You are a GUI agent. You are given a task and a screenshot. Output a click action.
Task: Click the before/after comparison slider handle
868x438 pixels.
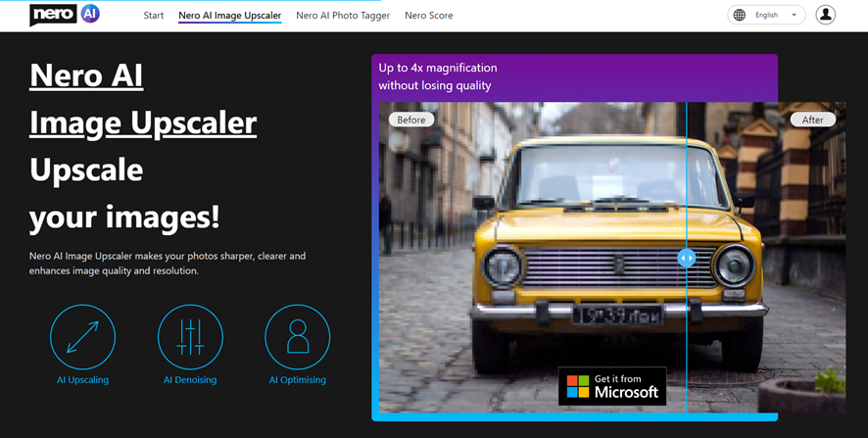687,258
